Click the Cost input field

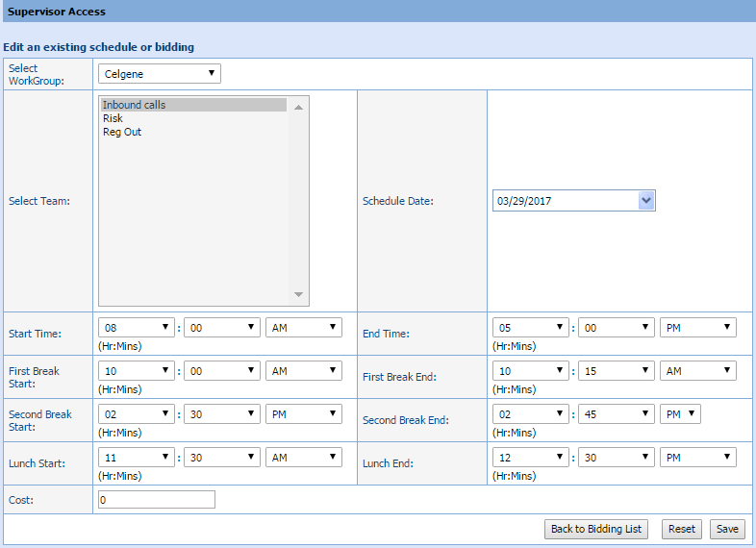click(x=157, y=500)
